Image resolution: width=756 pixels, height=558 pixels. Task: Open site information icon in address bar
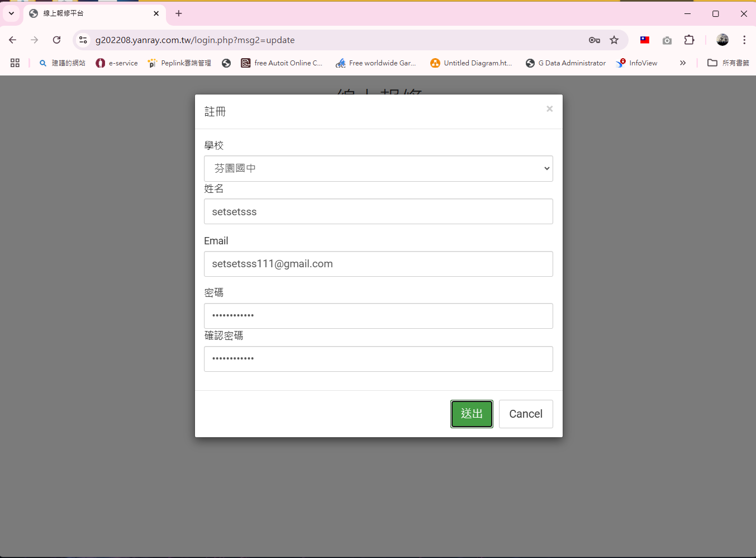(83, 40)
